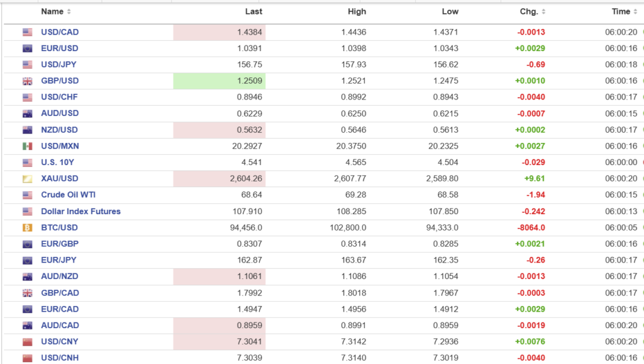Sort by the Time column arrows
Screen dimensions: 644x364
click(x=635, y=12)
